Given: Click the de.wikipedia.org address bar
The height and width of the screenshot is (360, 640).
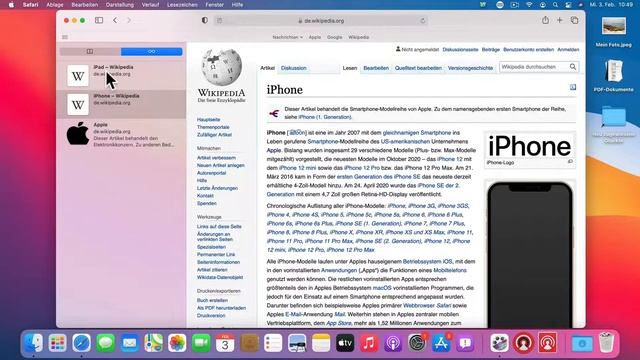Looking at the screenshot, I should [x=321, y=21].
